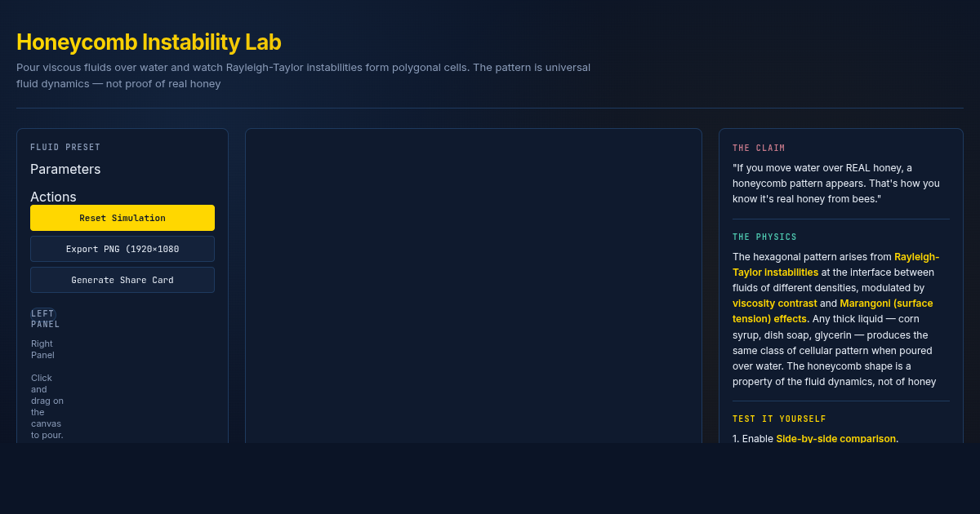980x514 pixels.
Task: Click the Honeycomb Instability Lab title
Action: coord(149,42)
